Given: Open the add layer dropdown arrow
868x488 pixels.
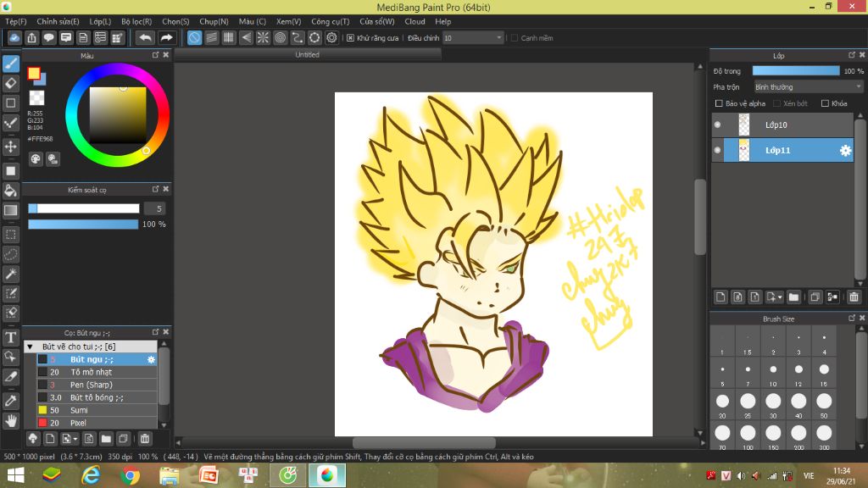Looking at the screenshot, I should tap(780, 297).
